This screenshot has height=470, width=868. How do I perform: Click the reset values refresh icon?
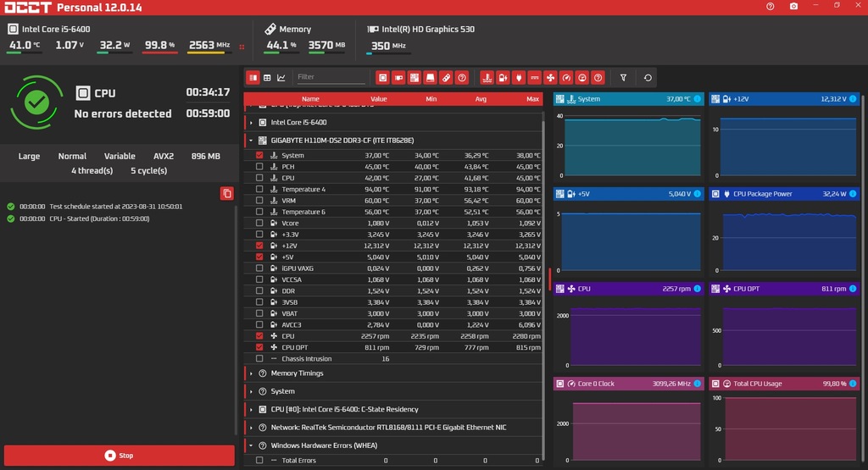click(x=648, y=78)
